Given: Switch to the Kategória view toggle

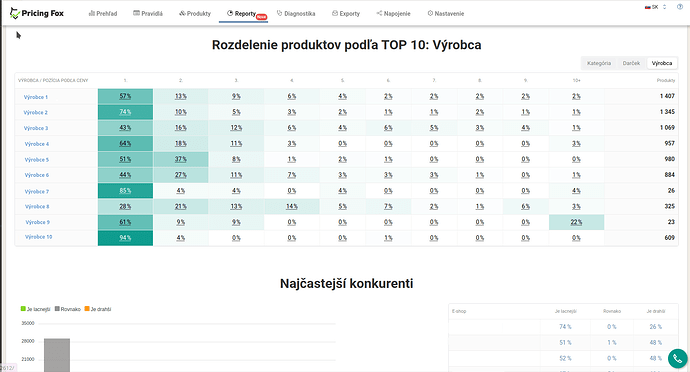Looking at the screenshot, I should pos(599,63).
